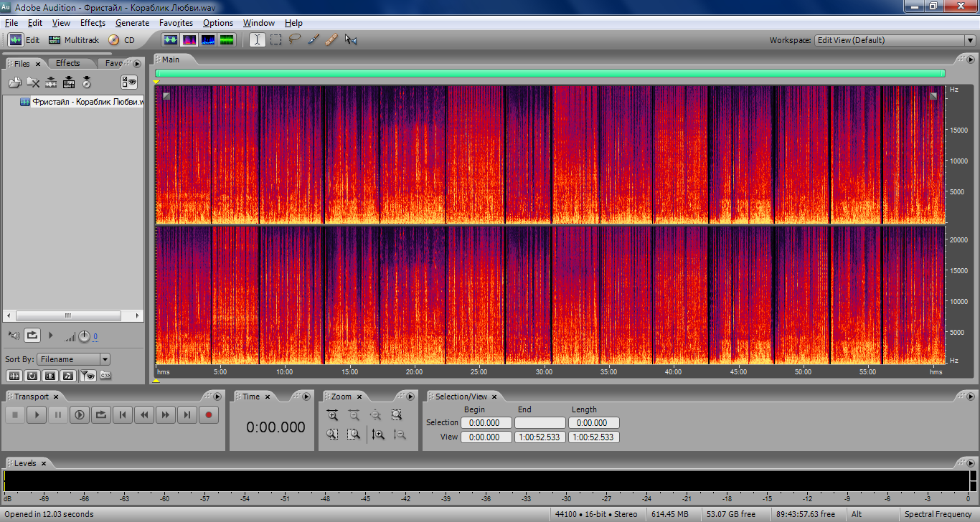This screenshot has height=522, width=980.
Task: Open the Window menu
Action: coord(258,23)
